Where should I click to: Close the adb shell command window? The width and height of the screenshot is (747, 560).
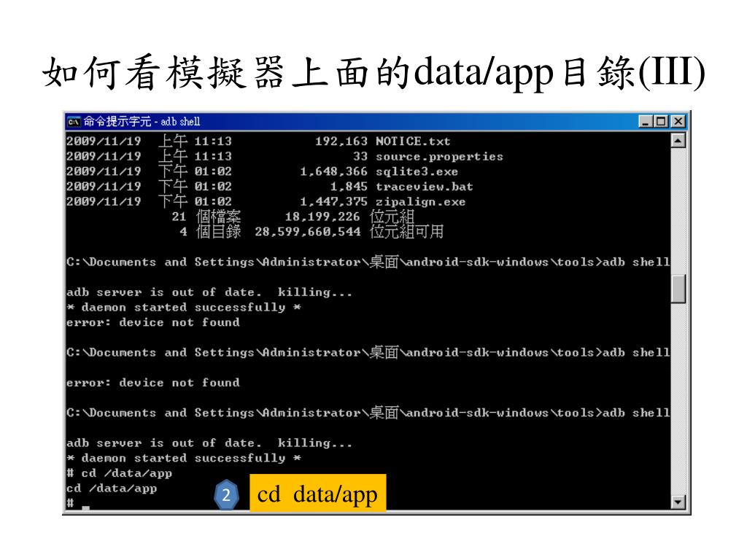678,122
